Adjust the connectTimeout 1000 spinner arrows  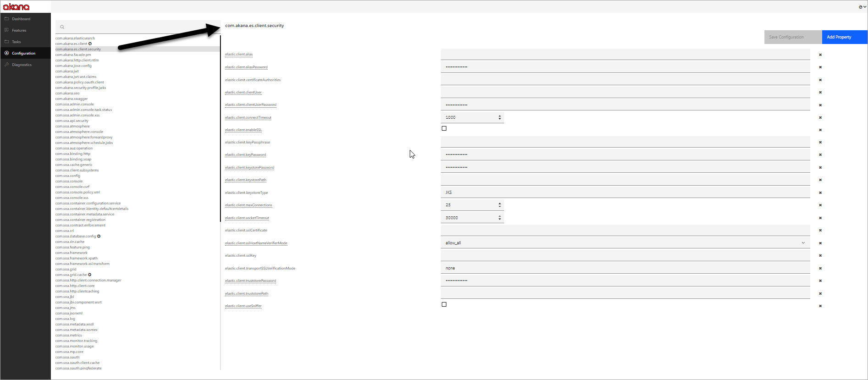click(x=500, y=117)
